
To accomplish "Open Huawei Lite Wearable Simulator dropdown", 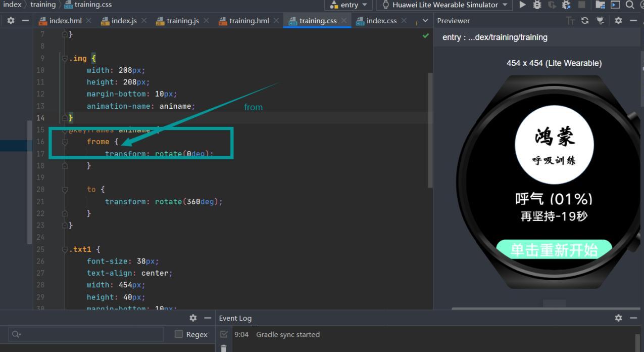I will coord(444,5).
